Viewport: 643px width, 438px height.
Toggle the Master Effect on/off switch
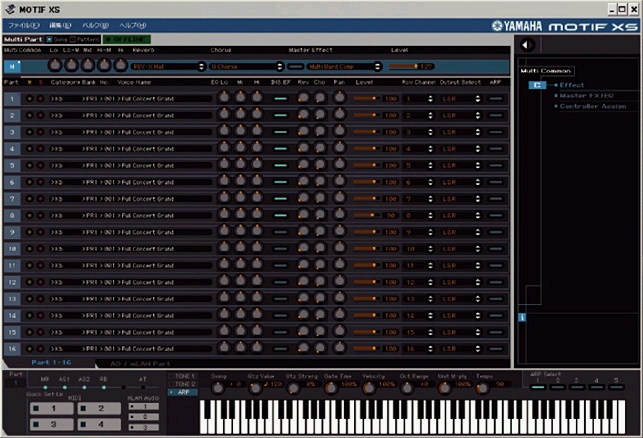(x=295, y=66)
